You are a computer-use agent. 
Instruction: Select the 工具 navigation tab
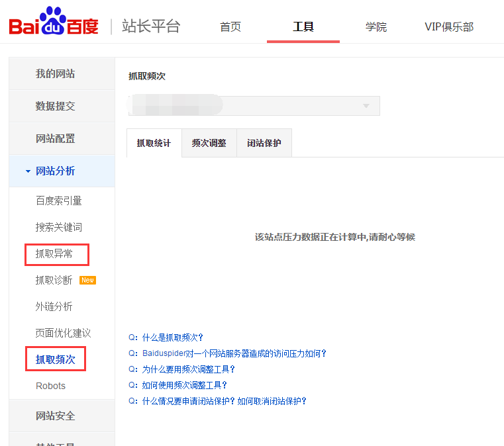tap(303, 27)
